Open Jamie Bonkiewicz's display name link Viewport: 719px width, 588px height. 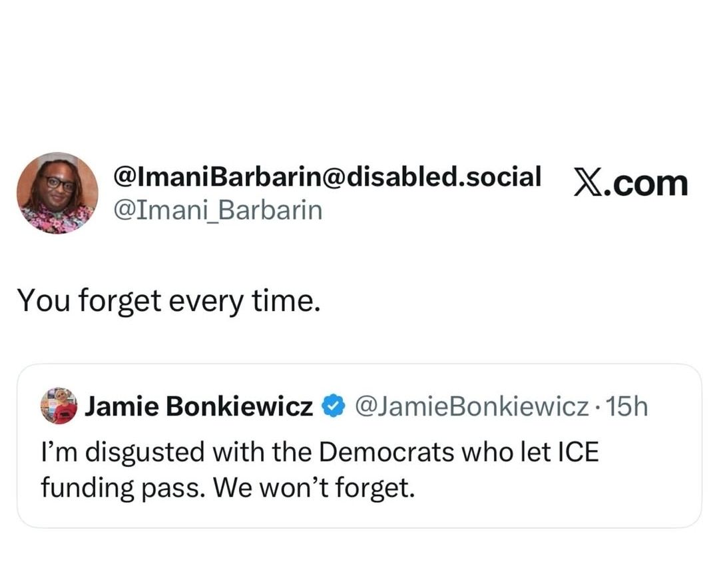tap(198, 406)
